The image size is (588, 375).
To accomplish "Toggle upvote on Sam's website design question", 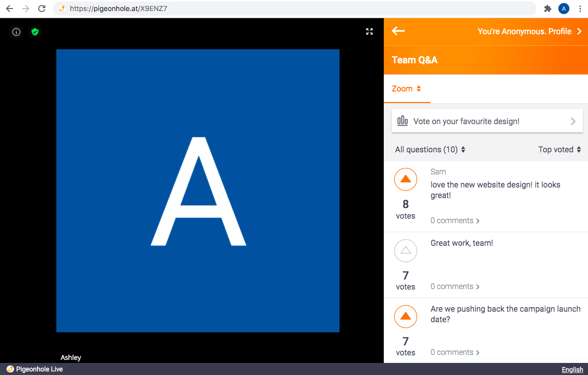I will (405, 179).
